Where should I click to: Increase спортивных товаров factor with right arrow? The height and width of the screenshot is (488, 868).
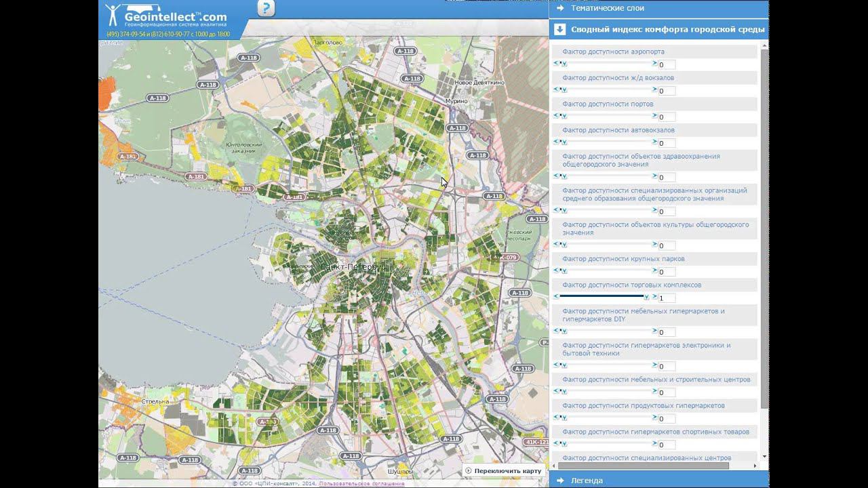click(x=654, y=443)
